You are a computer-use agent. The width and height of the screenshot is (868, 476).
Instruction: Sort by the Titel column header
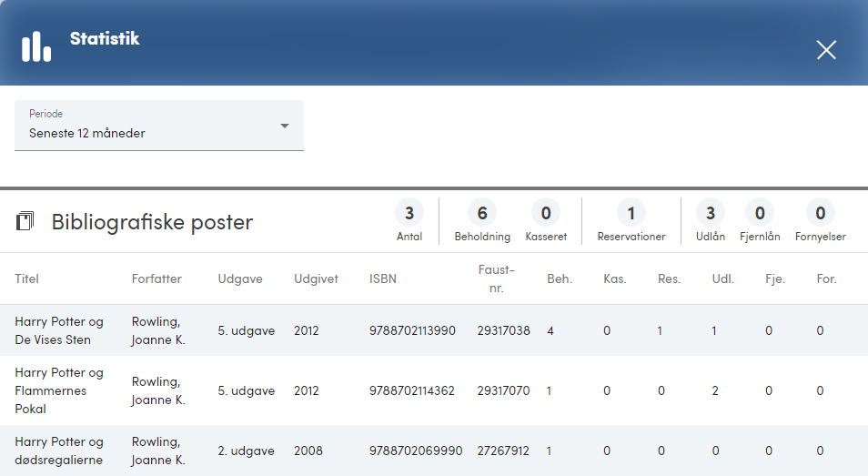(26, 279)
